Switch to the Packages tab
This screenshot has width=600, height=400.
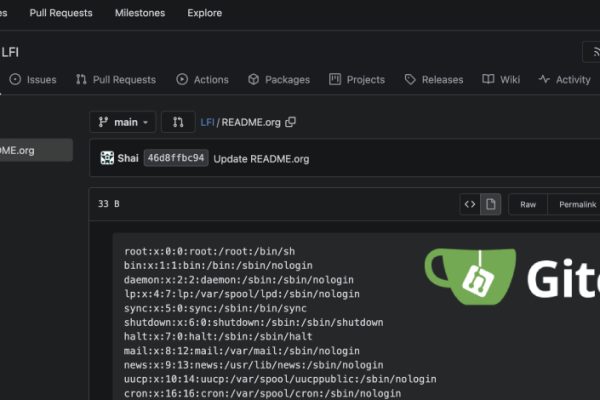point(279,80)
